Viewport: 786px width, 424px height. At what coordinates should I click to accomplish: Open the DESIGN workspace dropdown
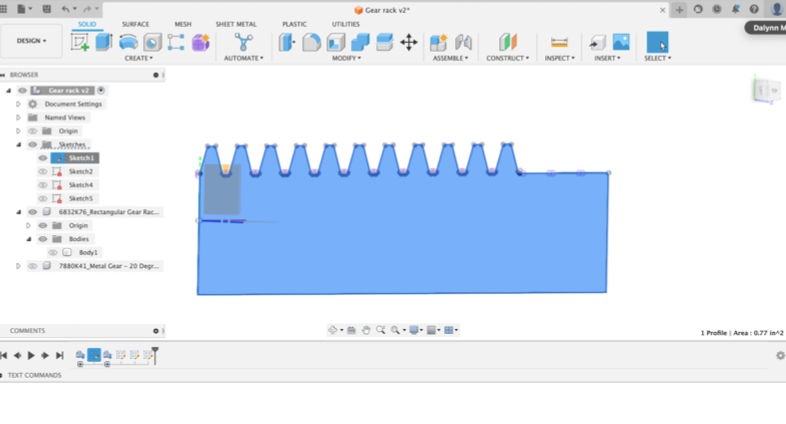(x=31, y=41)
